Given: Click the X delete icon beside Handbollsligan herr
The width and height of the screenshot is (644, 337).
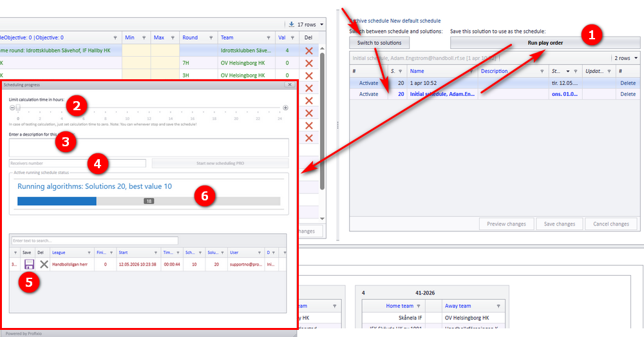Looking at the screenshot, I should coord(44,264).
